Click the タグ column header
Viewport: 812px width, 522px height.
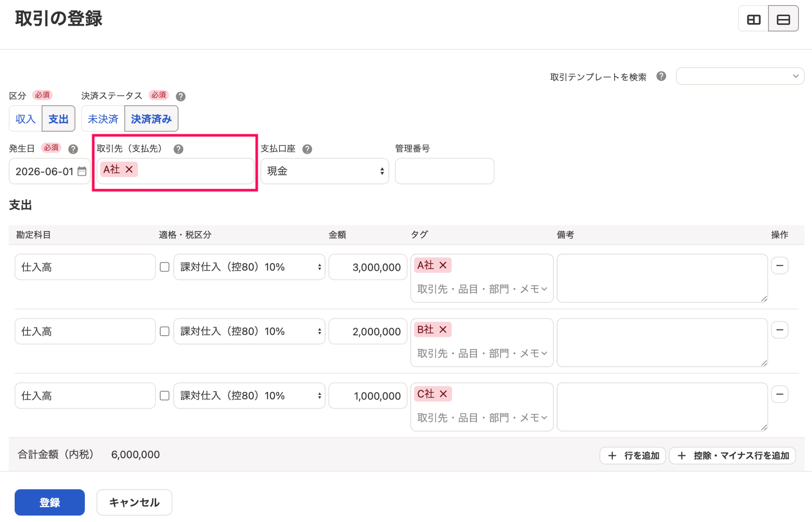click(419, 235)
